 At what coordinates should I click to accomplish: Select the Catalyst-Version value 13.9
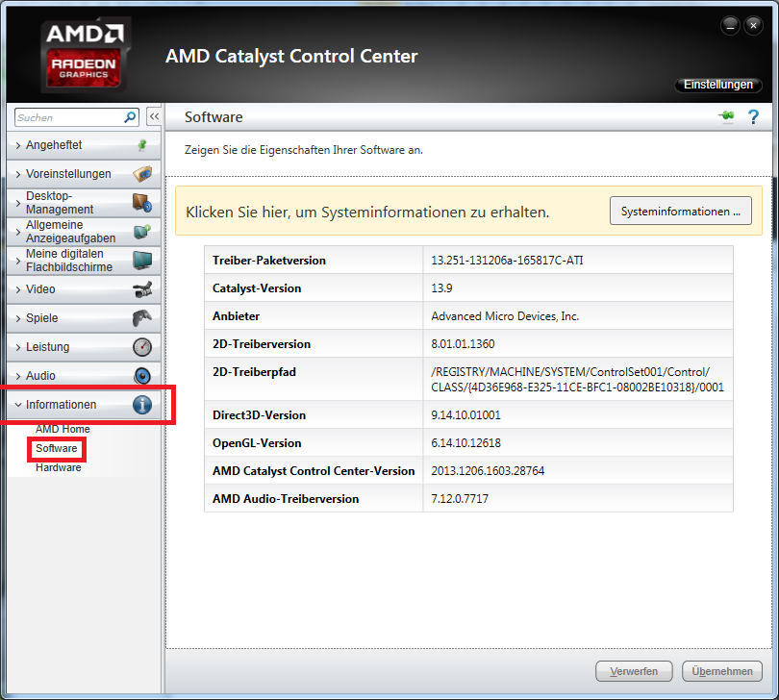(441, 288)
